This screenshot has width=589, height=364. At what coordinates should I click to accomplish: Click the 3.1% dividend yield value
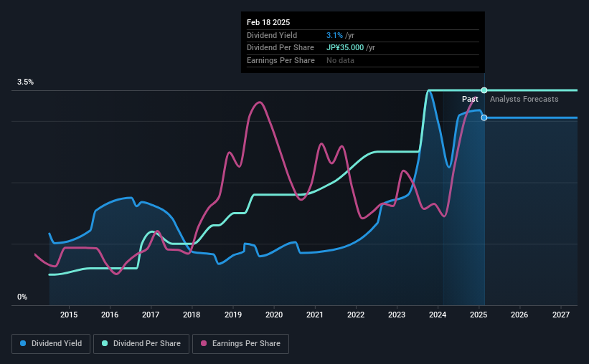(334, 35)
